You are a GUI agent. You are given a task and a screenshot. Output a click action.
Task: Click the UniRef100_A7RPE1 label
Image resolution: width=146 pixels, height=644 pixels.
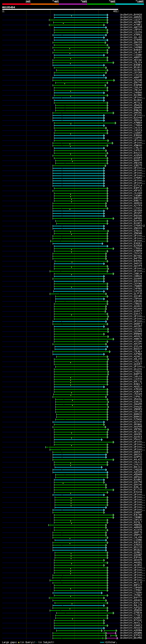[131, 35]
